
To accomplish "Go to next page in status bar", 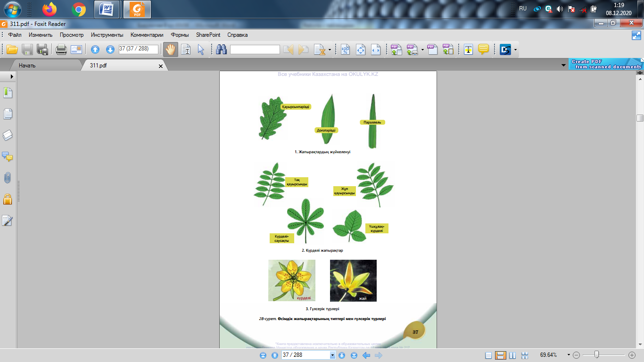I will coord(342,355).
